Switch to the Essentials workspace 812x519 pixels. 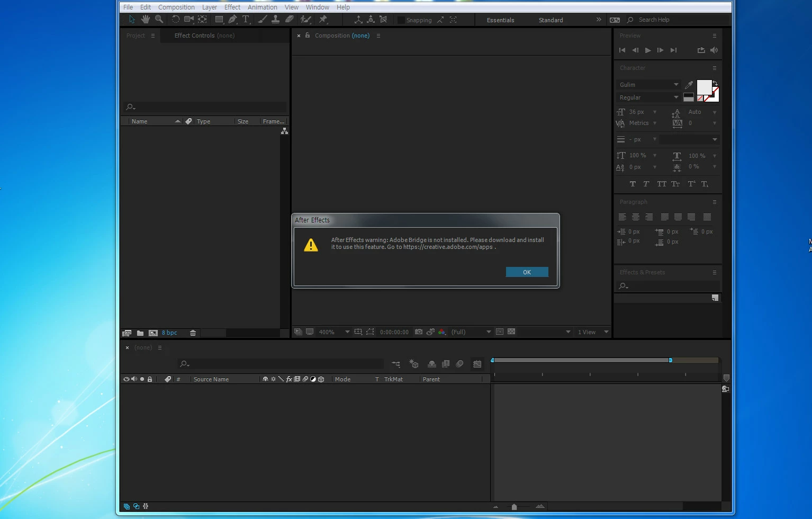500,20
